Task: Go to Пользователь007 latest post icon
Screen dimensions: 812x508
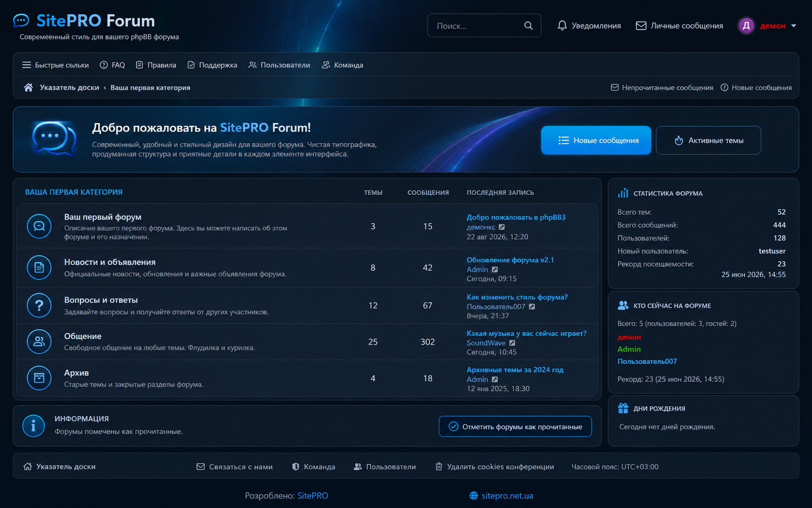Action: [532, 307]
